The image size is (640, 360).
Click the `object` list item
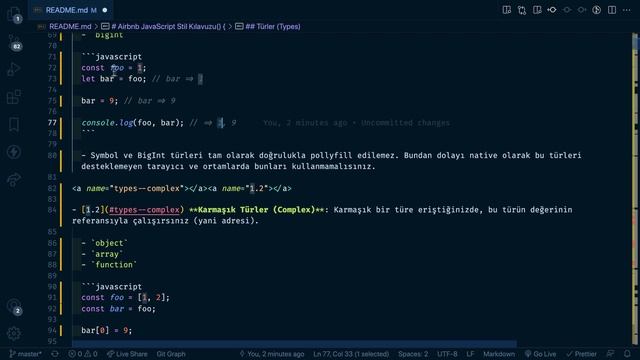click(x=104, y=243)
